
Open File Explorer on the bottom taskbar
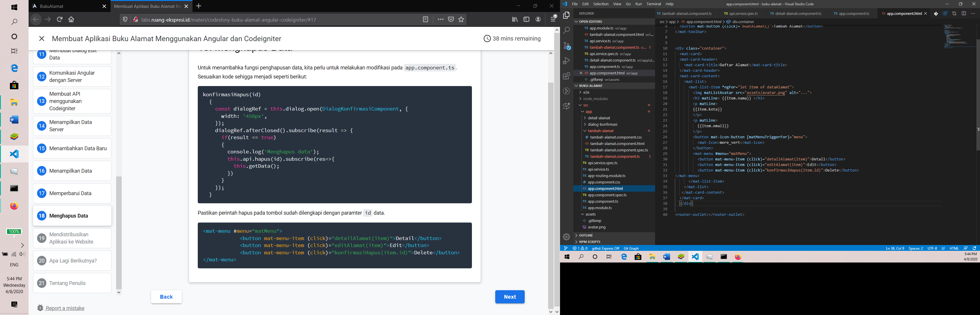652,257
